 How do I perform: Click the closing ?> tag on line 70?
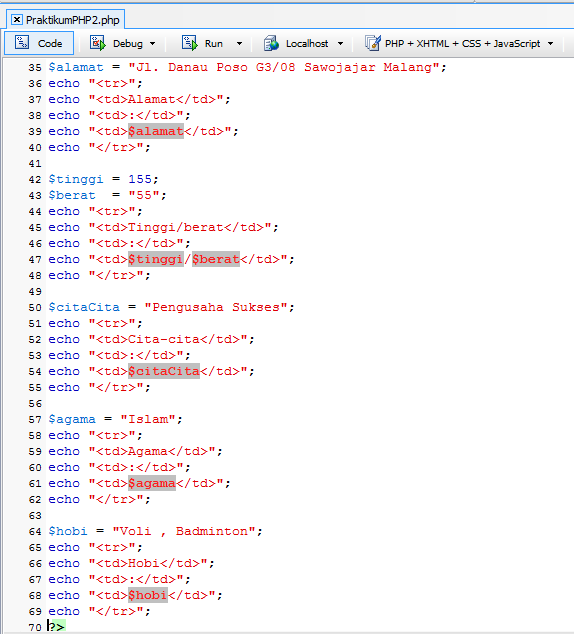[x=57, y=627]
